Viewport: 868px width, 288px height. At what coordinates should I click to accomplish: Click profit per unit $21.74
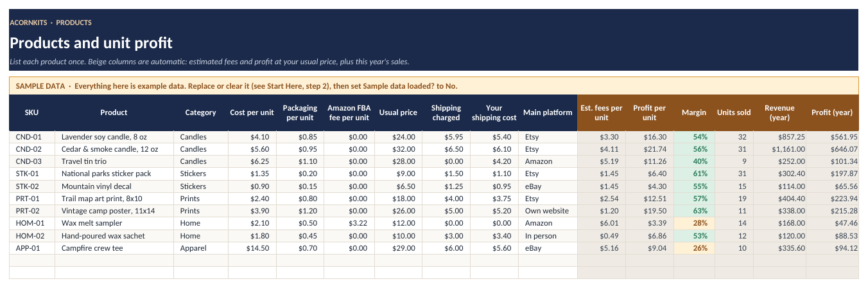pos(649,149)
